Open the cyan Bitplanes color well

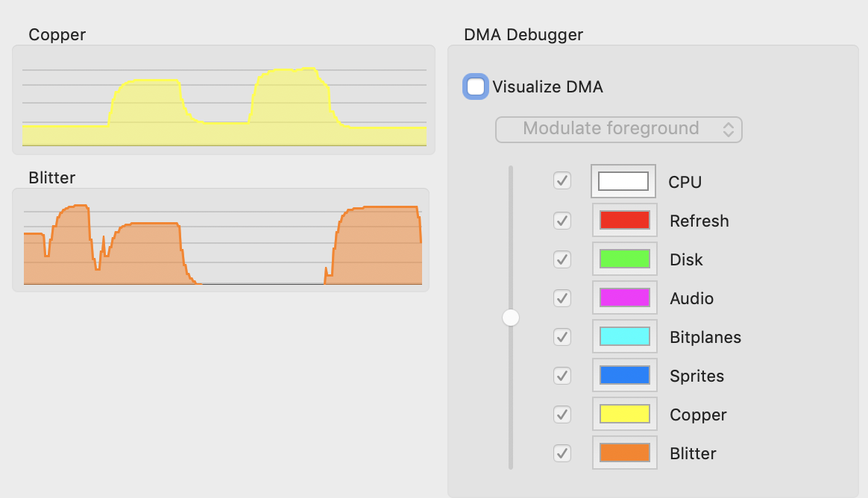coord(624,336)
